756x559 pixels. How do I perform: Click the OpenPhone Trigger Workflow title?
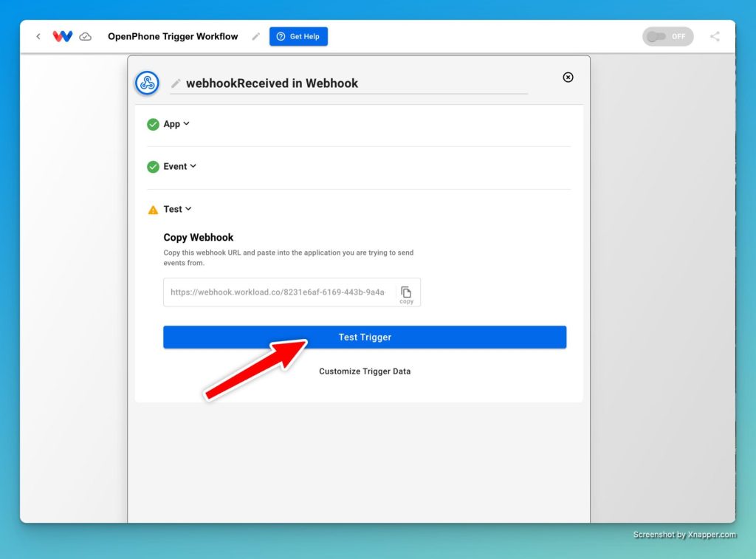point(173,37)
